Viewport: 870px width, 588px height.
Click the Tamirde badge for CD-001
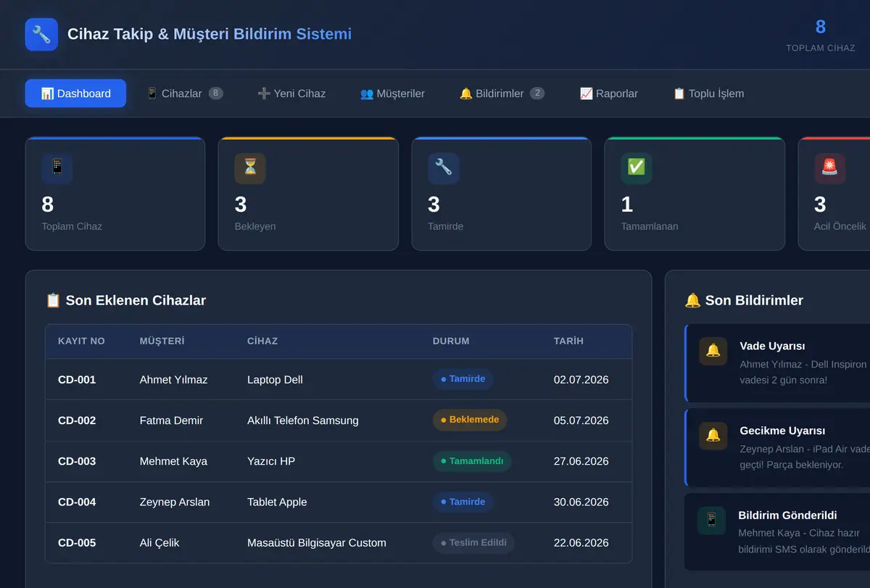pos(463,379)
